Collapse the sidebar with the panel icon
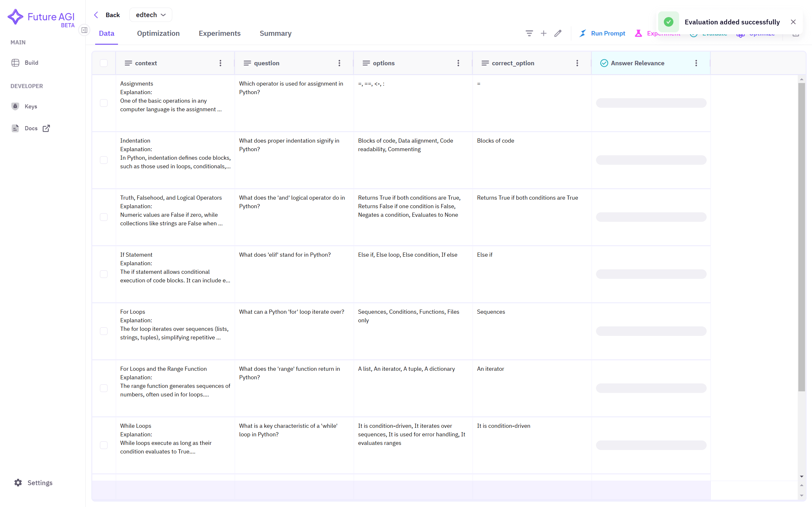Viewport: 812px width, 507px height. click(84, 30)
